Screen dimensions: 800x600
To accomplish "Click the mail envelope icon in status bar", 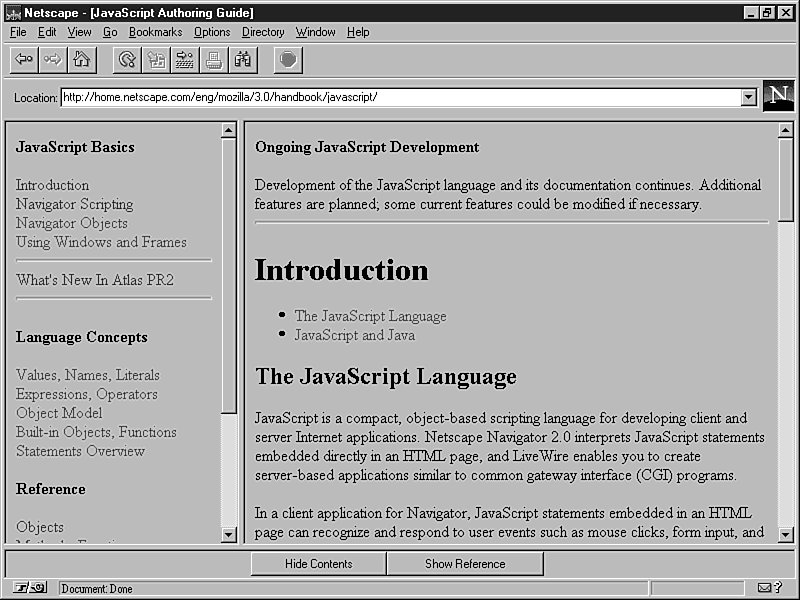I will coord(765,588).
